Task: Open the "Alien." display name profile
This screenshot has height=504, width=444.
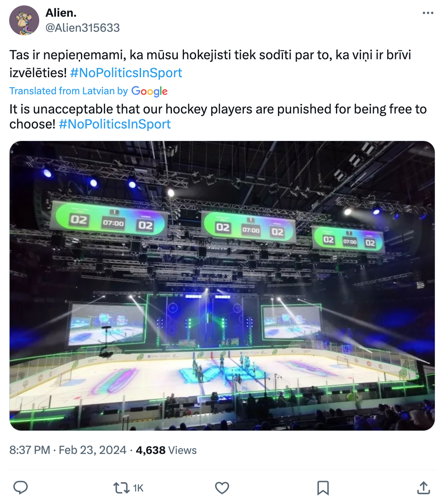Action: (x=61, y=13)
